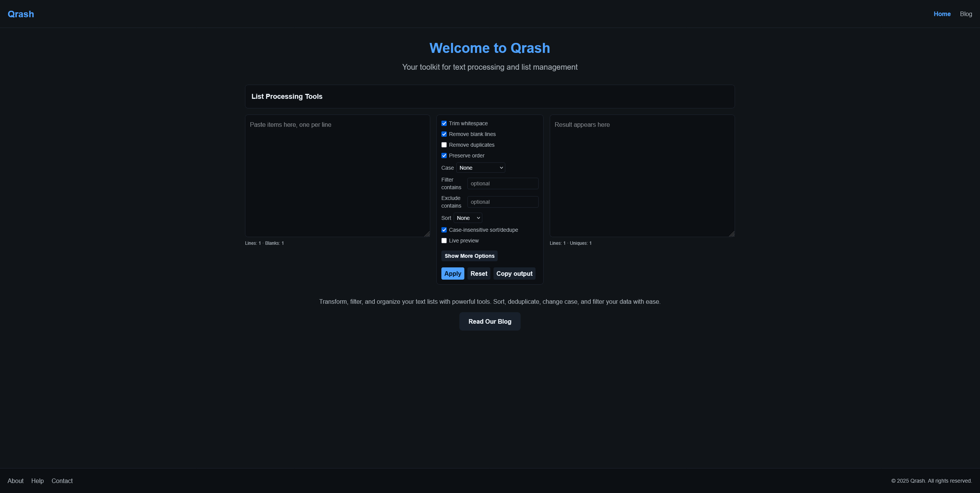The height and width of the screenshot is (493, 980).
Task: Open Read Our Blog
Action: [490, 321]
